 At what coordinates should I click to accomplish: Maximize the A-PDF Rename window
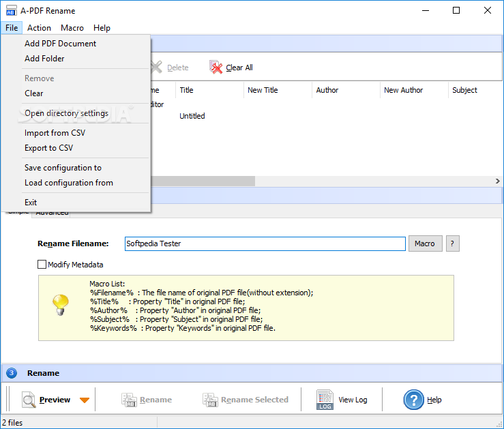456,10
